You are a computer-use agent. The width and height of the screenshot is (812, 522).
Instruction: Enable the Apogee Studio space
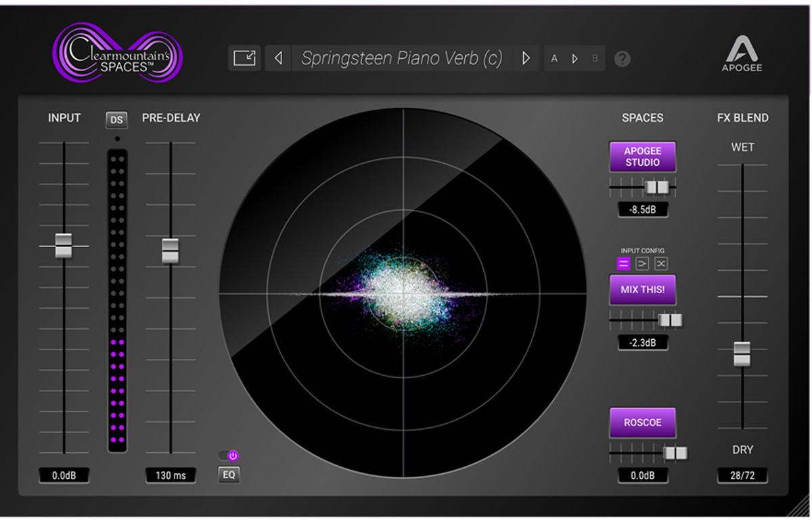point(642,156)
